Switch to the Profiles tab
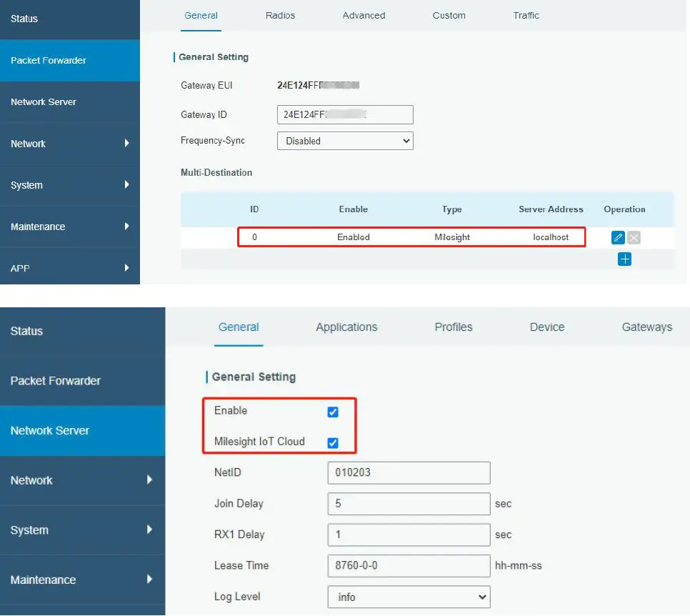This screenshot has width=690, height=616. 453,327
